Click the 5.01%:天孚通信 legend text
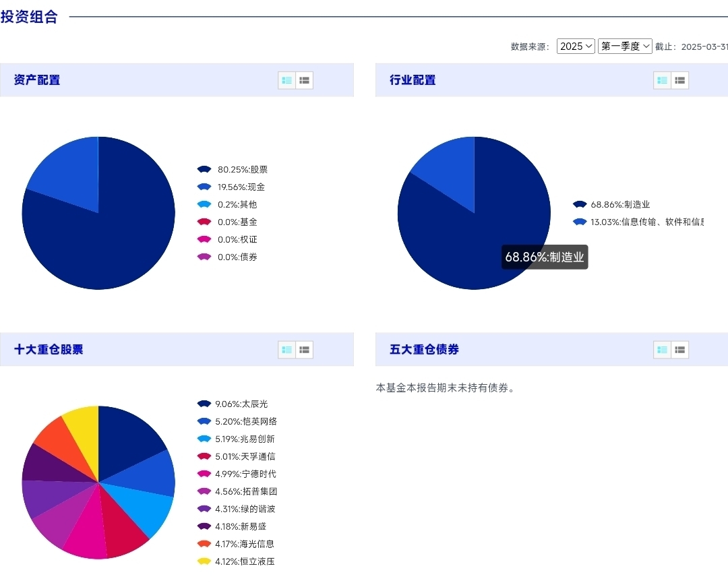The image size is (728, 587). pos(245,457)
